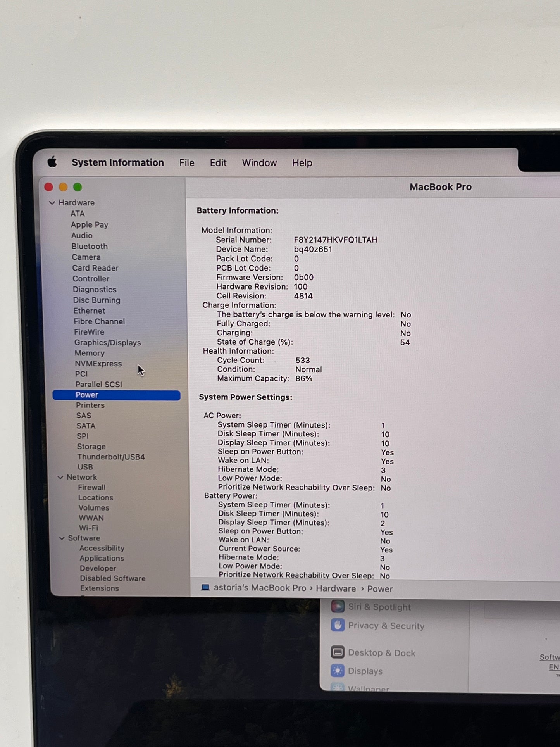The image size is (560, 747).
Task: Select Storage in the sidebar
Action: point(91,447)
